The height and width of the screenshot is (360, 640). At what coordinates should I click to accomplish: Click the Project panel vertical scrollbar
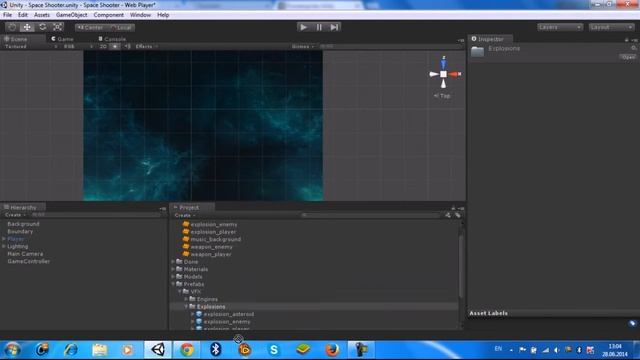click(461, 265)
